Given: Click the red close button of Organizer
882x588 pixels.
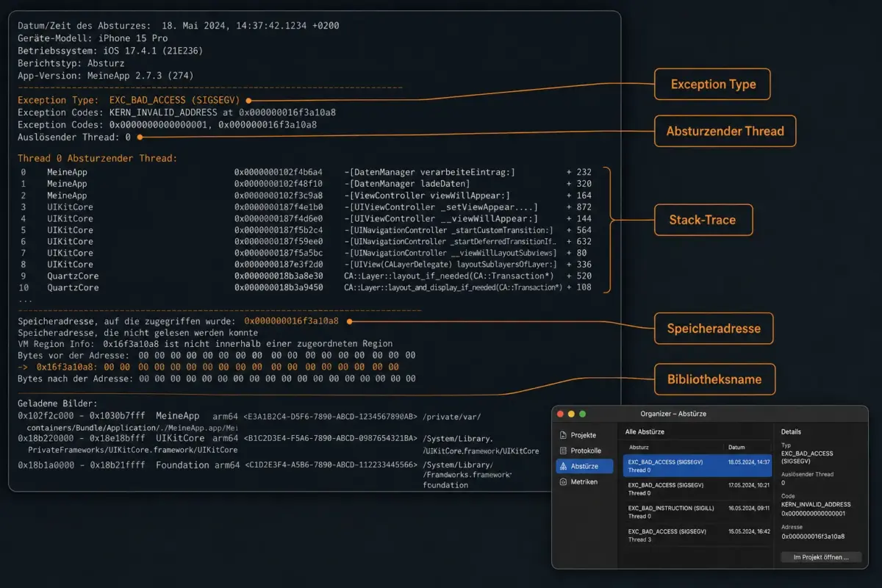Looking at the screenshot, I should click(561, 414).
